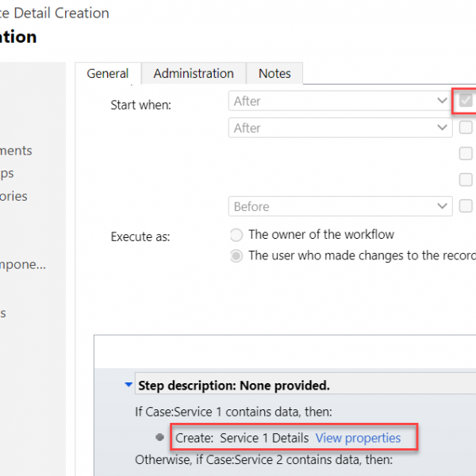The image size is (476, 476).
Task: Click the blue step collapse triangle
Action: pyautogui.click(x=129, y=385)
